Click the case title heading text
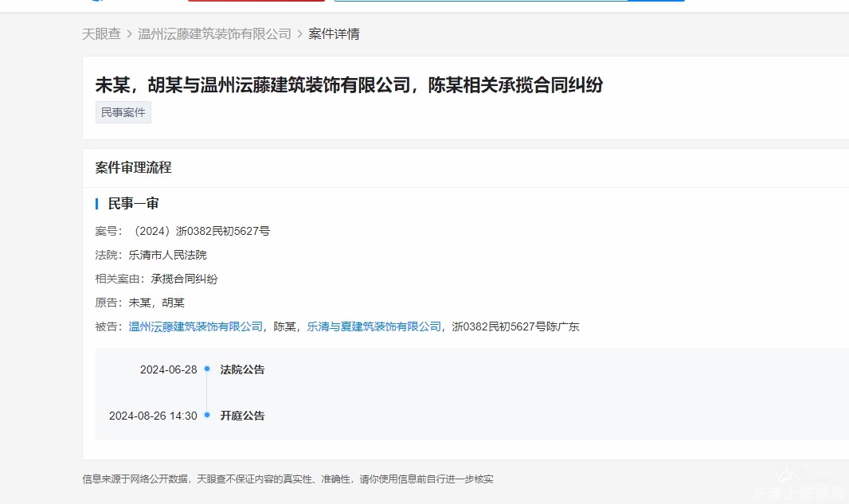This screenshot has width=849, height=504. point(350,85)
